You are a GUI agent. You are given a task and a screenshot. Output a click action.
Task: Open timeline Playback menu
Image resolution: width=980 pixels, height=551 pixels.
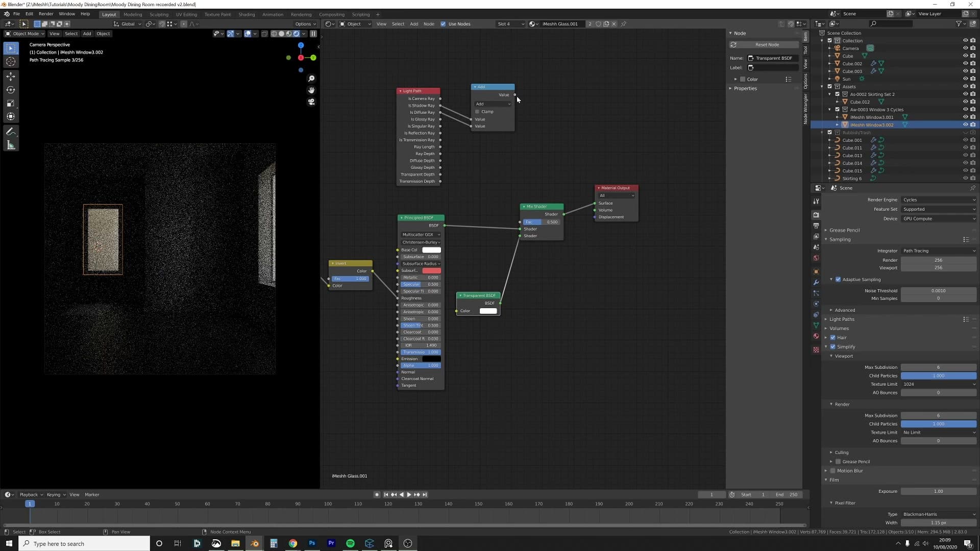30,495
